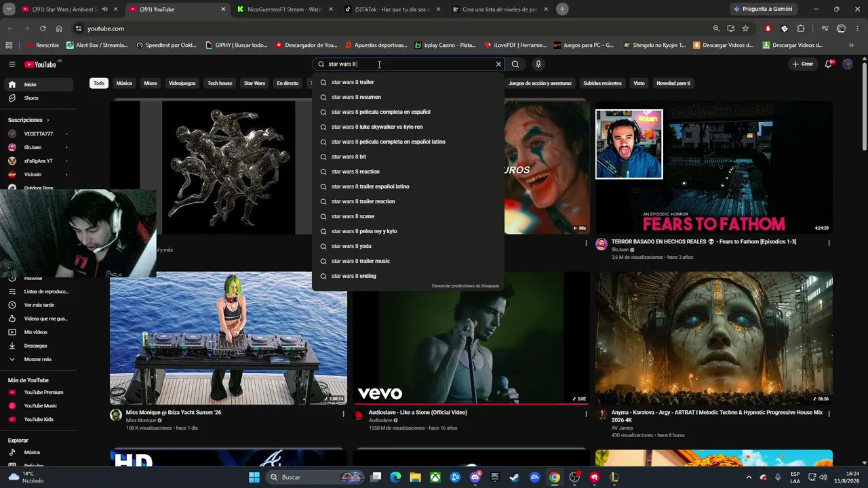Bookmark this page with the star icon
The height and width of the screenshot is (488, 868).
coord(745,28)
